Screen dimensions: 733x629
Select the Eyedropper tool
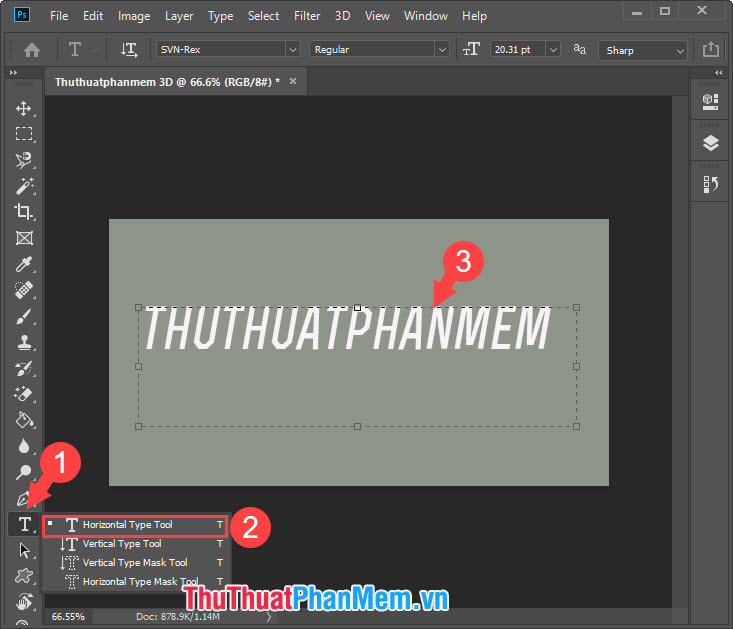click(x=24, y=264)
